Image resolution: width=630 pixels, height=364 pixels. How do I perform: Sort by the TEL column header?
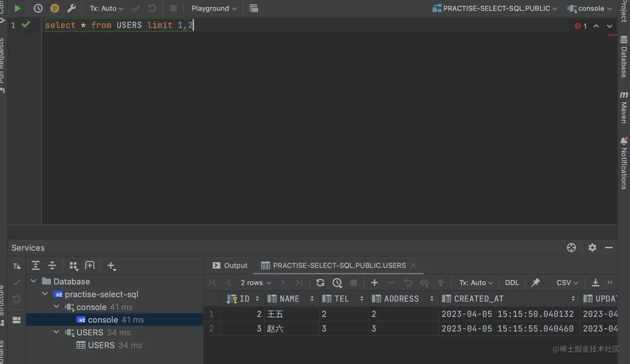pos(344,299)
